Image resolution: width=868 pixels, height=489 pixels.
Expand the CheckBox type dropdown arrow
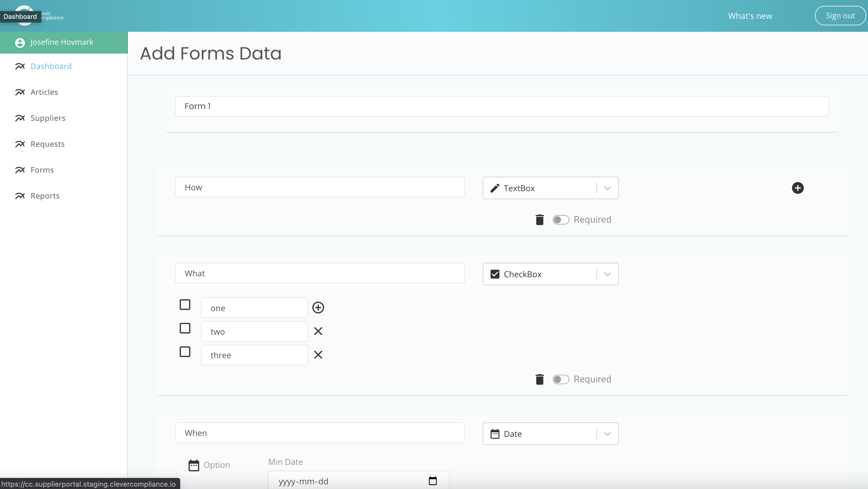607,274
